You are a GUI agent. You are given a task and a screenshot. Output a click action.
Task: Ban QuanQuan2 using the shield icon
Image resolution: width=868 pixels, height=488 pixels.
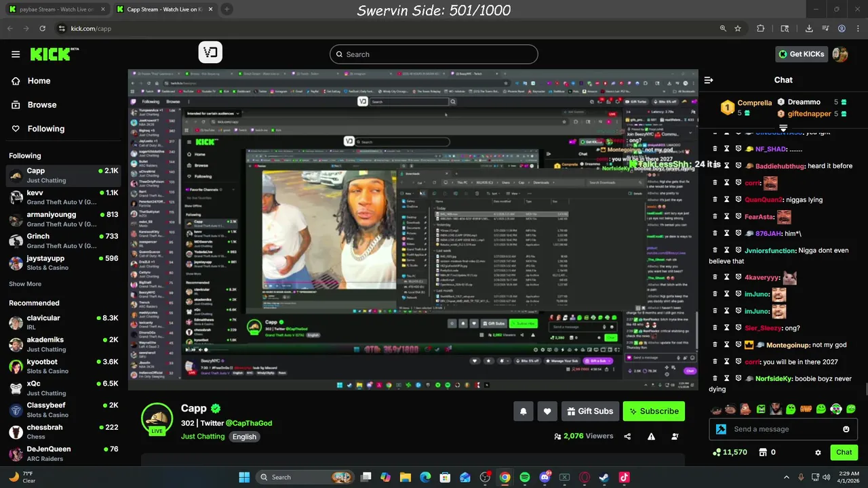pos(738,199)
